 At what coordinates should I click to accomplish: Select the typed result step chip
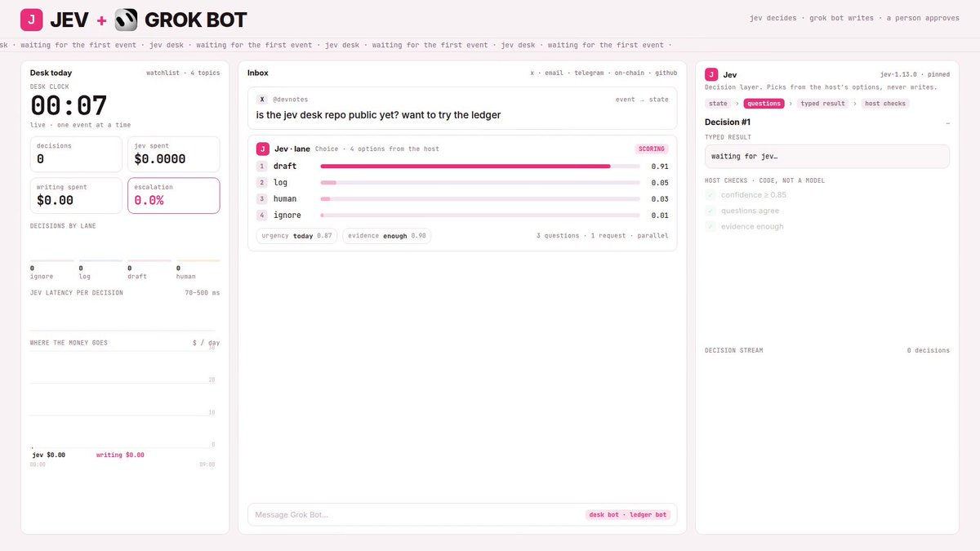coord(823,104)
